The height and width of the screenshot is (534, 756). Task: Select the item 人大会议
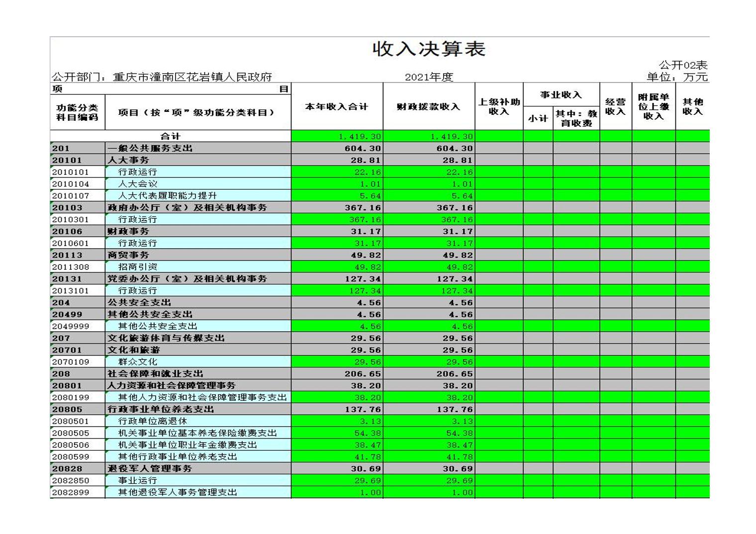[x=137, y=183]
